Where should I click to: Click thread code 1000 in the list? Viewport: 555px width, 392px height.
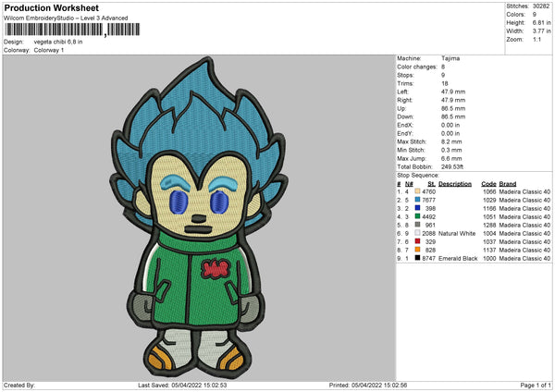click(489, 259)
